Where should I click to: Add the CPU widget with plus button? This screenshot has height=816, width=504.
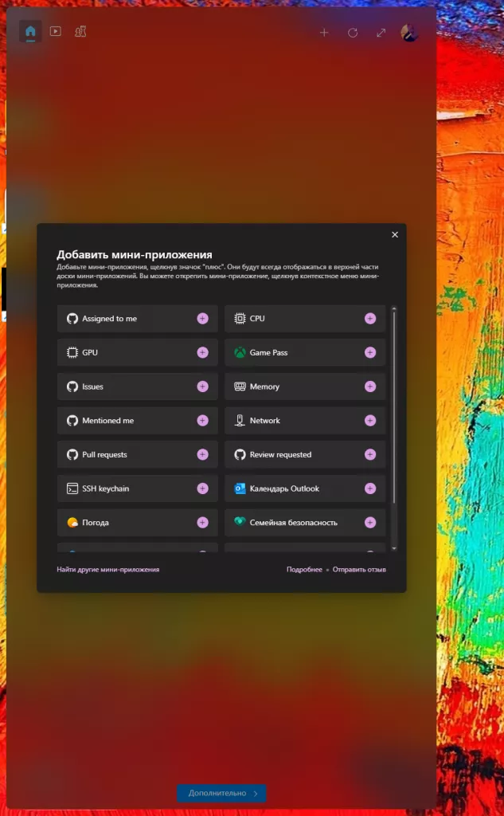coord(369,319)
